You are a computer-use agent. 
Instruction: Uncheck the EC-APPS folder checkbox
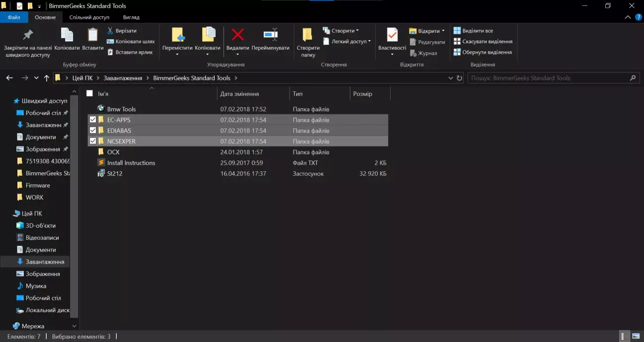coord(93,120)
